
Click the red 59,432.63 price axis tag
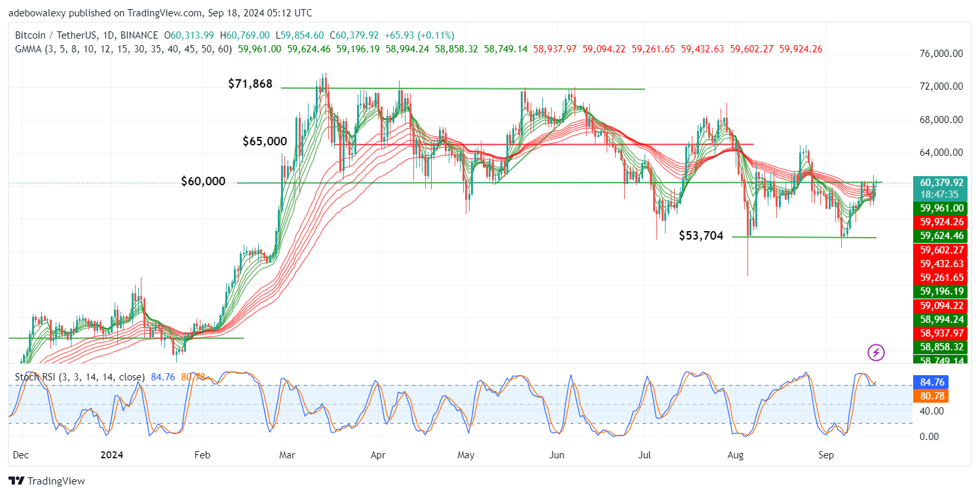pos(941,263)
